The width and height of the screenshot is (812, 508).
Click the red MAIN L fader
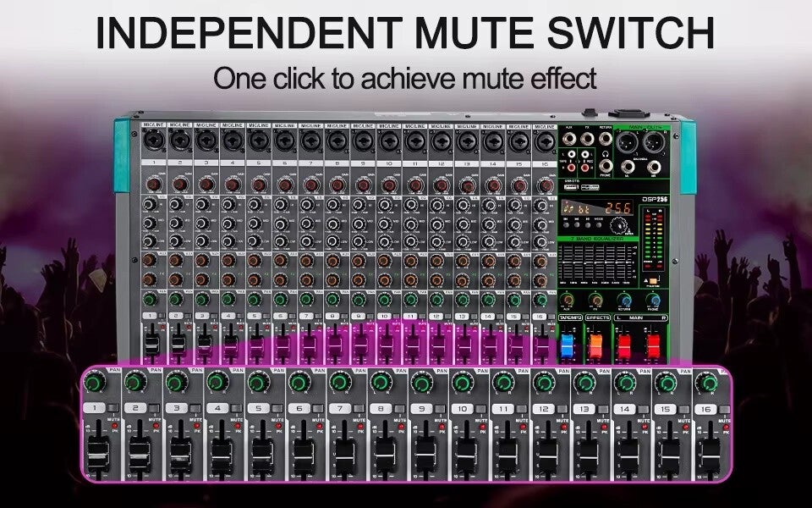pyautogui.click(x=625, y=345)
